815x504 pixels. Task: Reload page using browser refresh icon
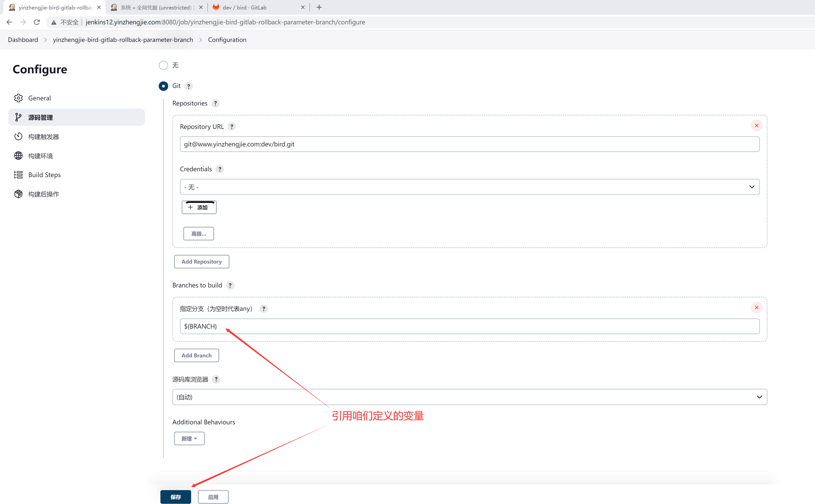pyautogui.click(x=37, y=22)
